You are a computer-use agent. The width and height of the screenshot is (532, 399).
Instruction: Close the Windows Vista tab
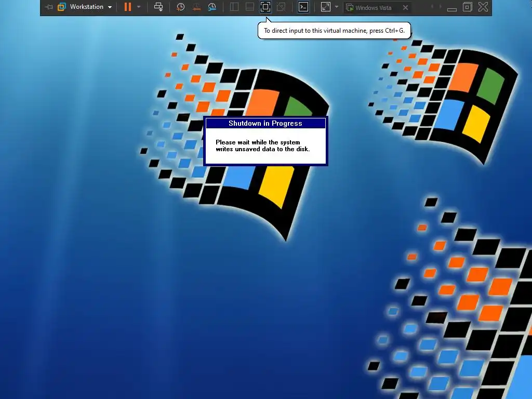(405, 7)
